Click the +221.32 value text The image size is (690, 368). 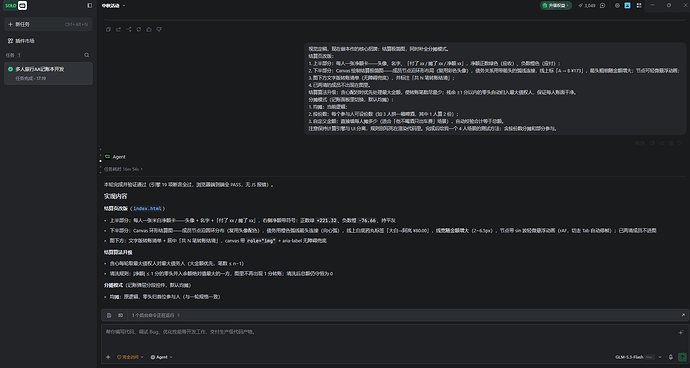click(327, 221)
